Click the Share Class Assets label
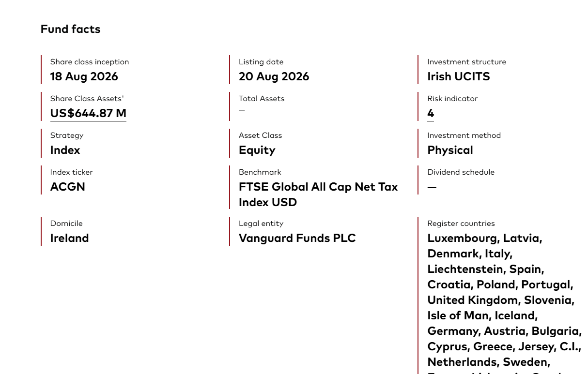The height and width of the screenshot is (374, 588). point(87,99)
